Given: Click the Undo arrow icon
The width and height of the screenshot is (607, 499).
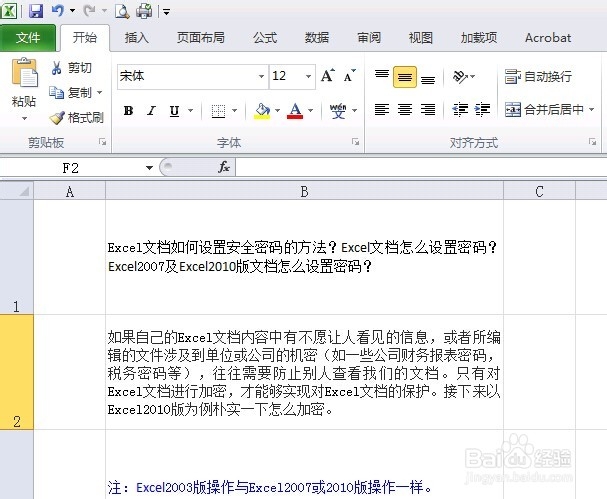Looking at the screenshot, I should 57,10.
